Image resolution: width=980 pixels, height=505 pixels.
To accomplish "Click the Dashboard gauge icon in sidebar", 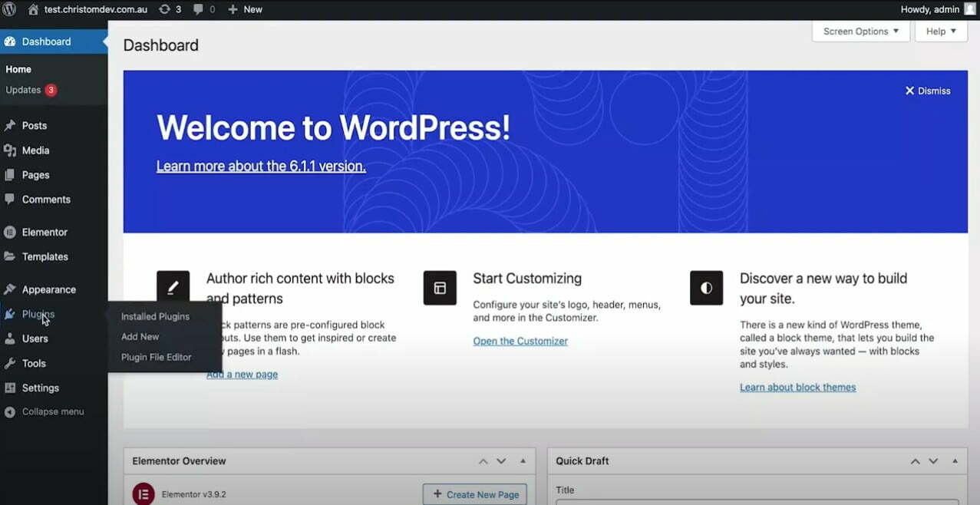I will point(10,41).
